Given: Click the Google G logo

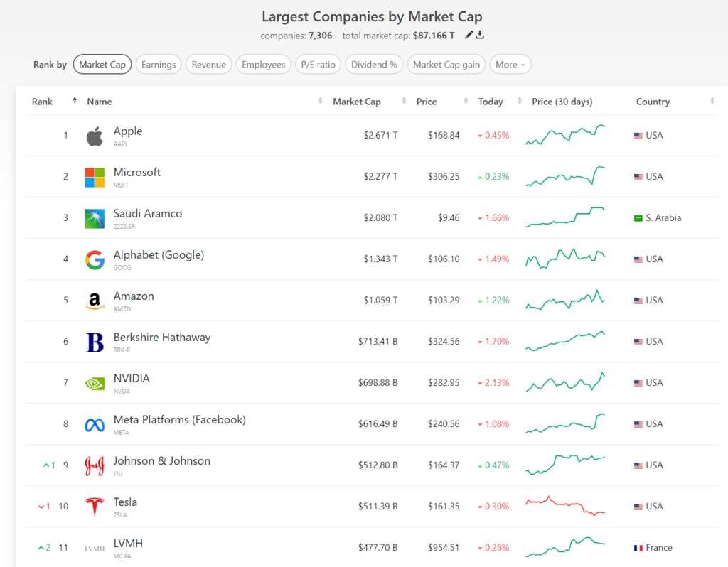Looking at the screenshot, I should coord(95,260).
